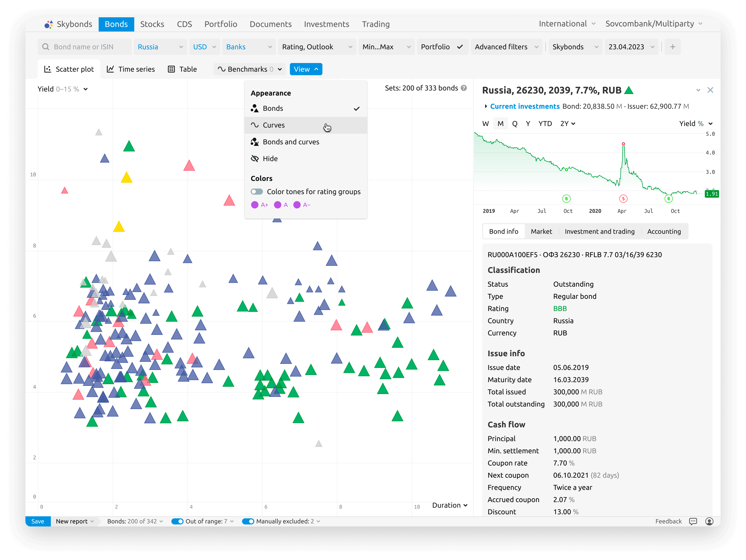Open the Rating, Outlook dropdown

(x=317, y=47)
